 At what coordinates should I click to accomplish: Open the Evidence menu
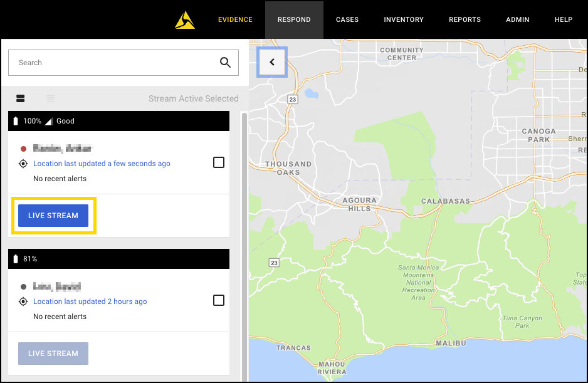coord(235,19)
